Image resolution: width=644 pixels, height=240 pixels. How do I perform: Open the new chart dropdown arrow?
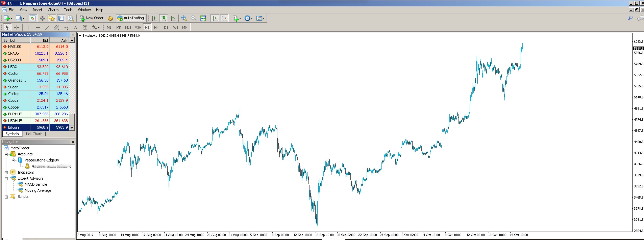pyautogui.click(x=11, y=18)
